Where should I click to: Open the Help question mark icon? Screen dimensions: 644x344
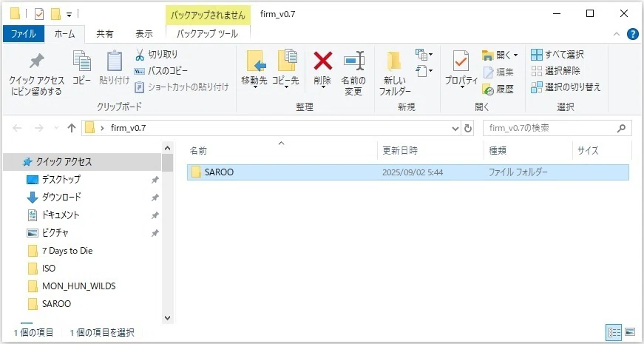(x=633, y=35)
